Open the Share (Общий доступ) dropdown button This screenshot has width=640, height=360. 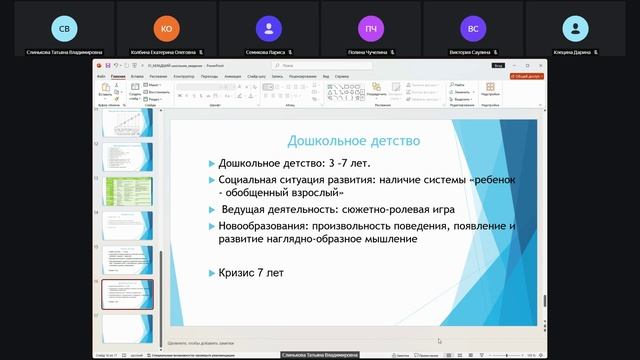(527, 76)
